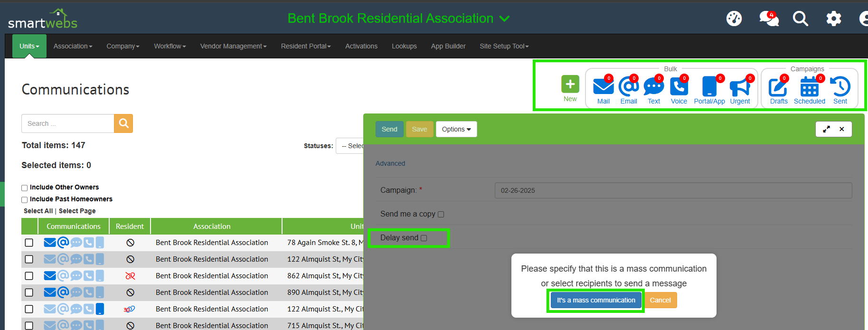
Task: Open the Vendor Management menu
Action: coord(233,46)
